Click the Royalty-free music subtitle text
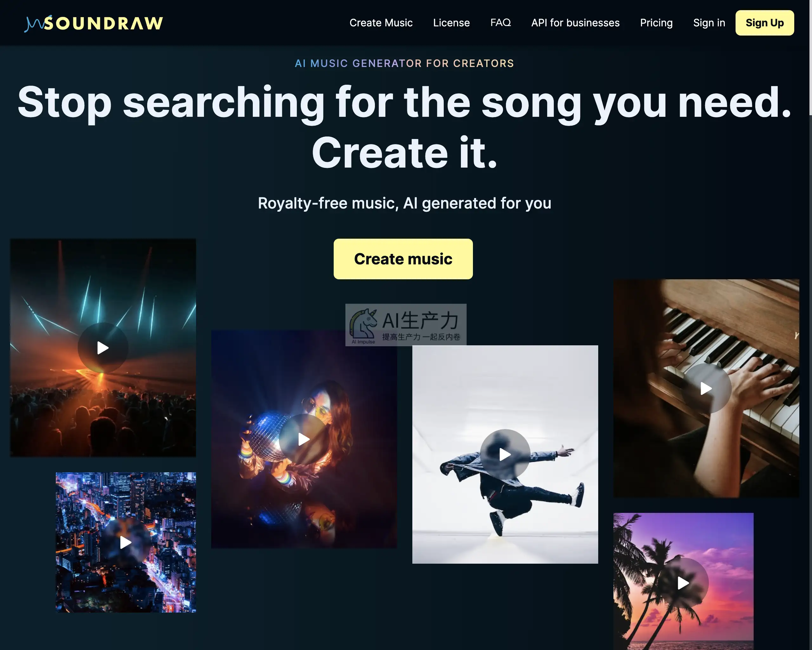The width and height of the screenshot is (812, 650). click(404, 203)
